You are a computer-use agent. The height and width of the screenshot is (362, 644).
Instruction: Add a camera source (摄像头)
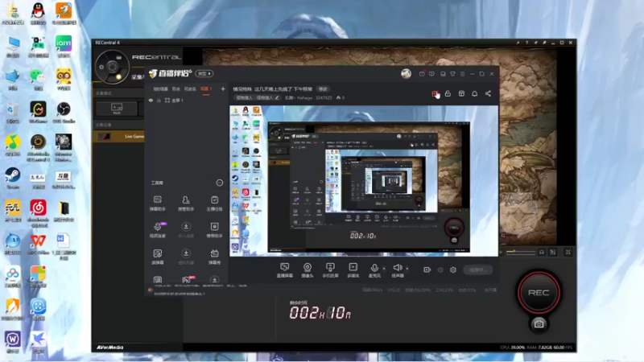point(308,270)
